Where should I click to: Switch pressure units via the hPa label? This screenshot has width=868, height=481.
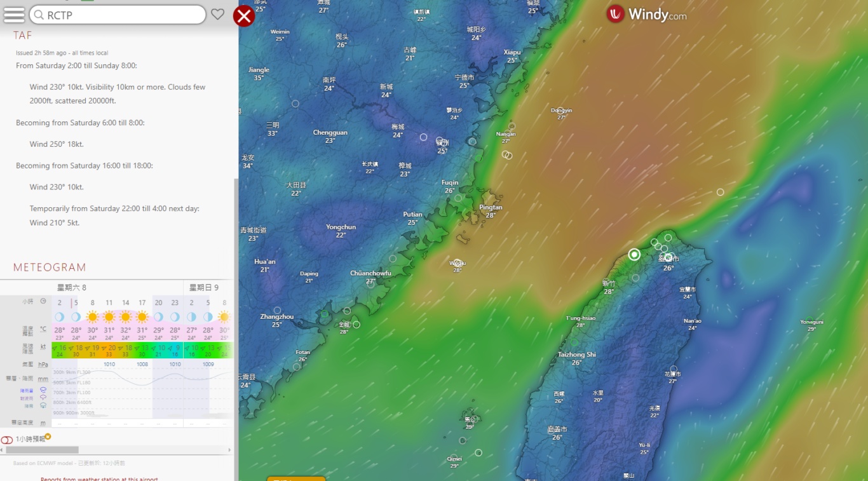[x=43, y=365]
